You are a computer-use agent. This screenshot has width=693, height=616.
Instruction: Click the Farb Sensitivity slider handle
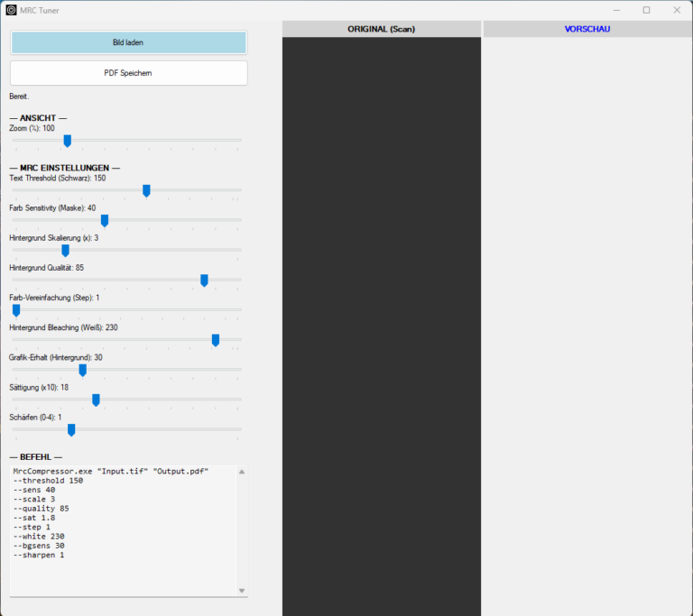[105, 220]
